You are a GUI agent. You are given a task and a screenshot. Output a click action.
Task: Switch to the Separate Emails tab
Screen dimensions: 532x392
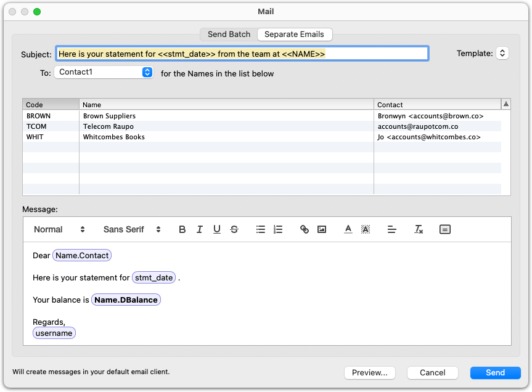coord(294,35)
